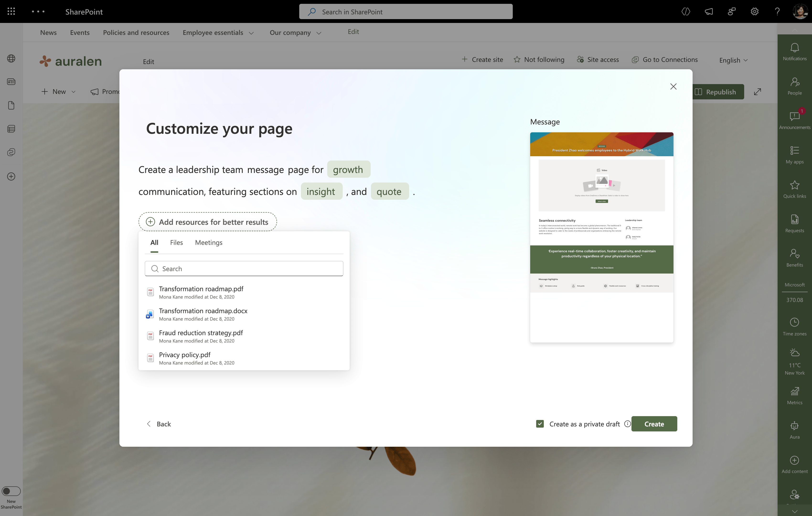
Task: Select the Fraud reduction strategy.pdf file
Action: coord(201,336)
